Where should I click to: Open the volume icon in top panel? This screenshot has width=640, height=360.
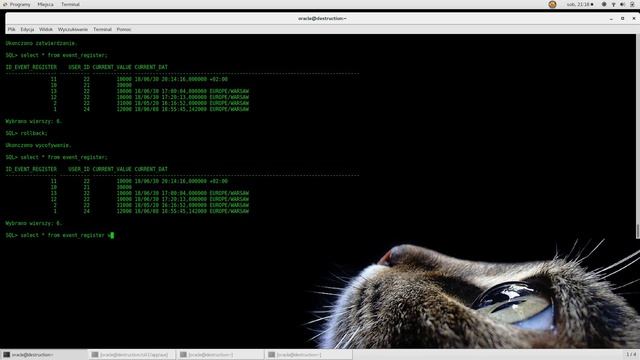point(622,4)
